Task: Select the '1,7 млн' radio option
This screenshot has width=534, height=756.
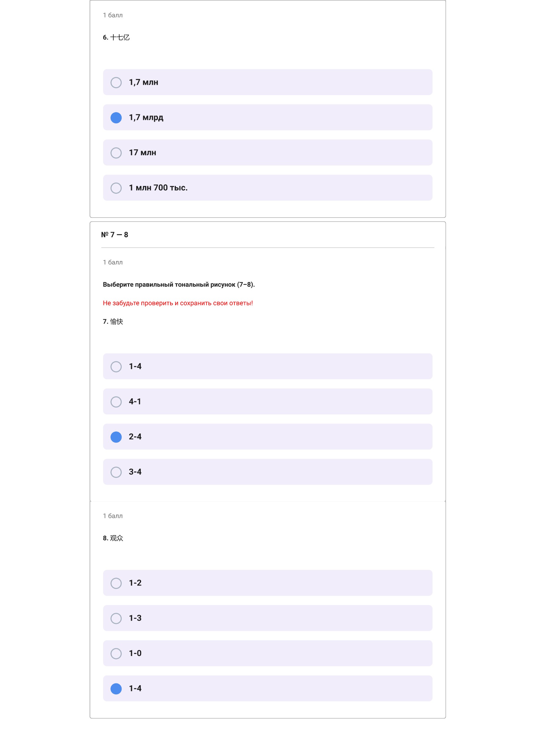Action: tap(116, 82)
